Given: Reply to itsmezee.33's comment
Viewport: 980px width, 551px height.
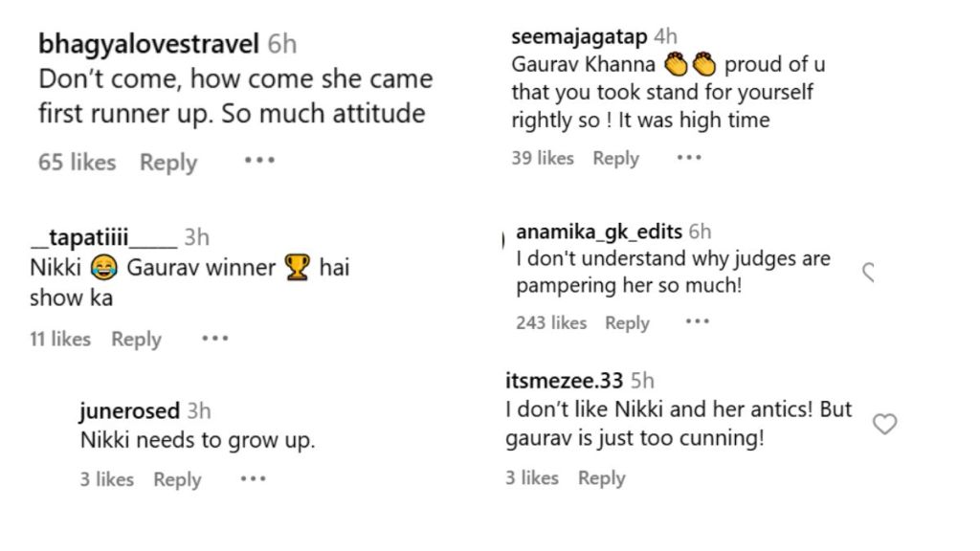Looking at the screenshot, I should (x=601, y=478).
